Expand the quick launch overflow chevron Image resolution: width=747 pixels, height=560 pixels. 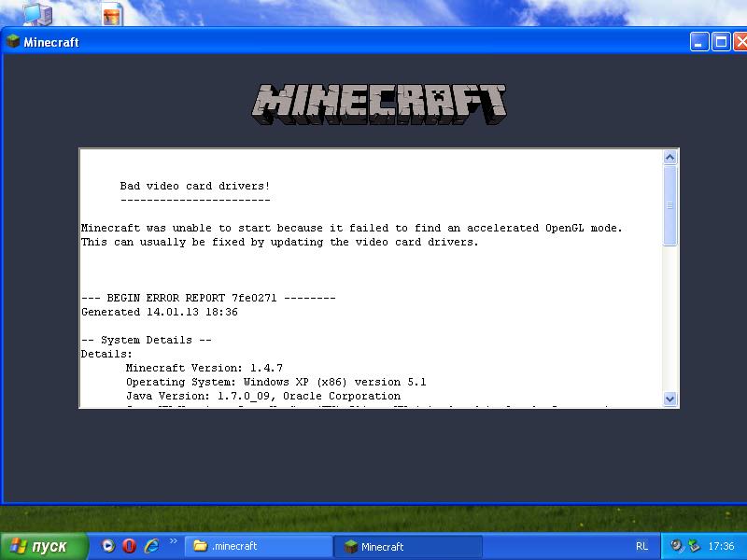[174, 541]
